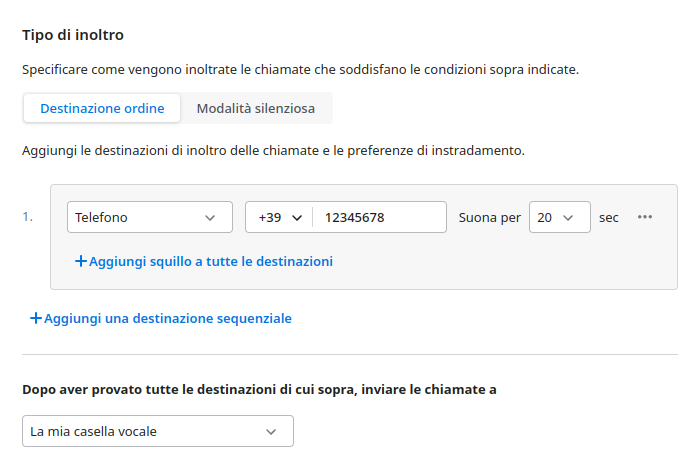The image size is (700, 468).
Task: Click the chevron beside the 20 value
Action: 569,217
